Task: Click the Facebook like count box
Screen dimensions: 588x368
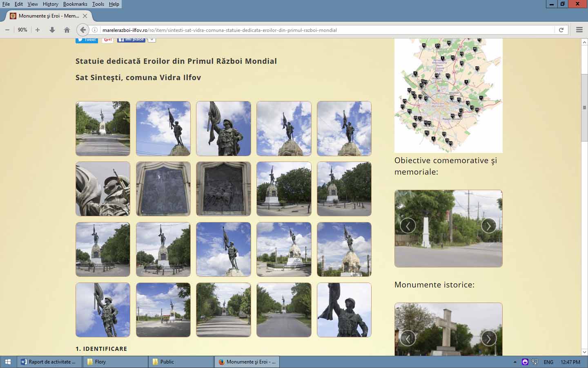Action: pyautogui.click(x=151, y=40)
